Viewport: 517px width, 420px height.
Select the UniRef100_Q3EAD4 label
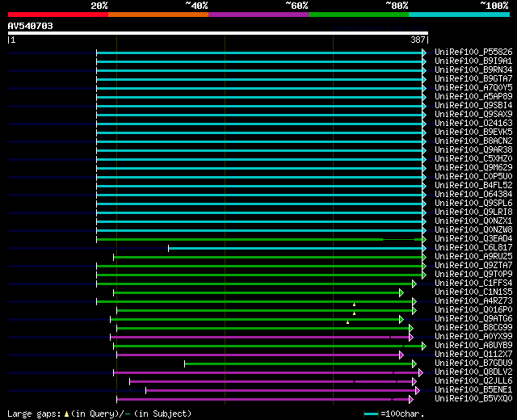coord(473,239)
